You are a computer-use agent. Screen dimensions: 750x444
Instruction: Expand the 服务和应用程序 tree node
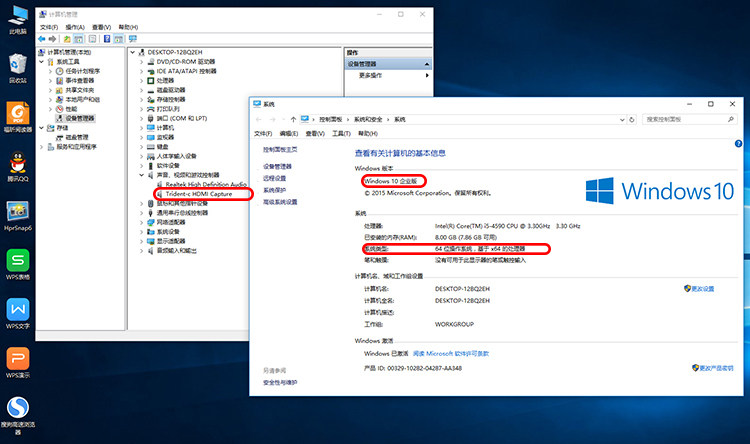pos(41,147)
